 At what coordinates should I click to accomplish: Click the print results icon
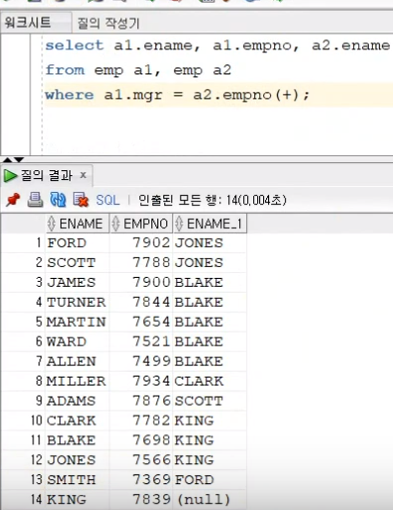35,200
